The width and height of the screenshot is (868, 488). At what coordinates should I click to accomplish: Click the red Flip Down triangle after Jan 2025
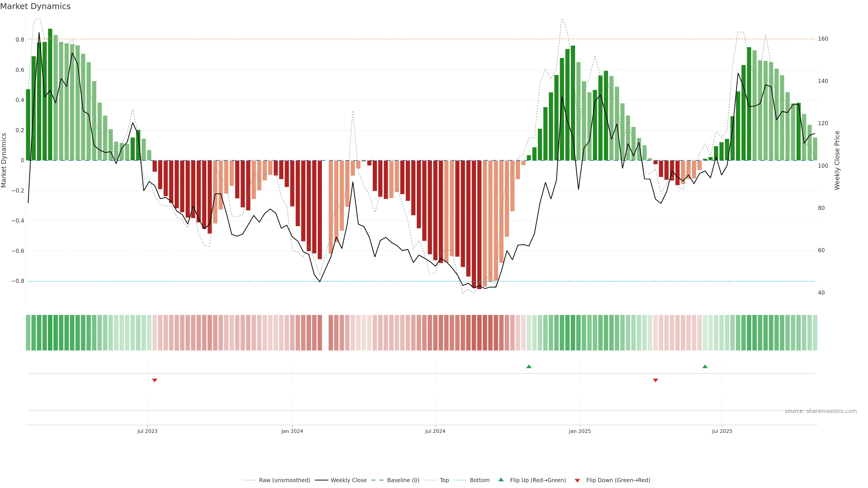(x=655, y=380)
